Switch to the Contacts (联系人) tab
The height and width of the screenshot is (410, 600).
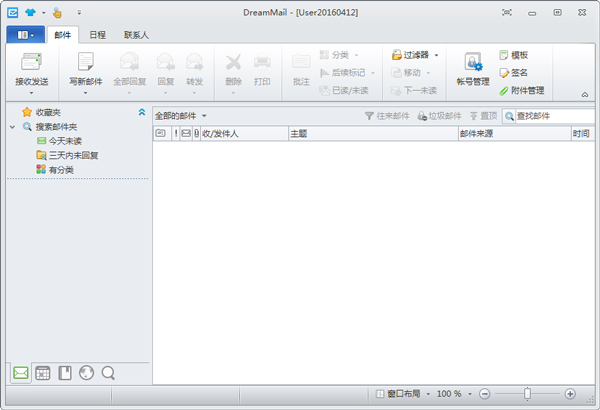[136, 35]
